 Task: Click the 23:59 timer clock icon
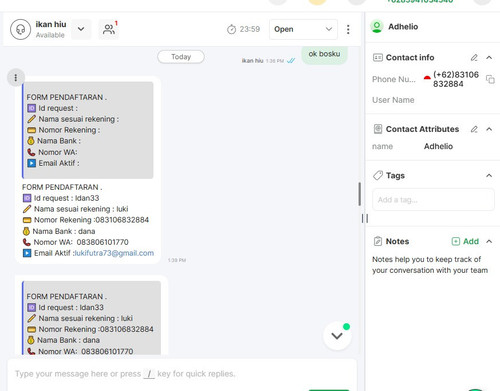coord(231,29)
